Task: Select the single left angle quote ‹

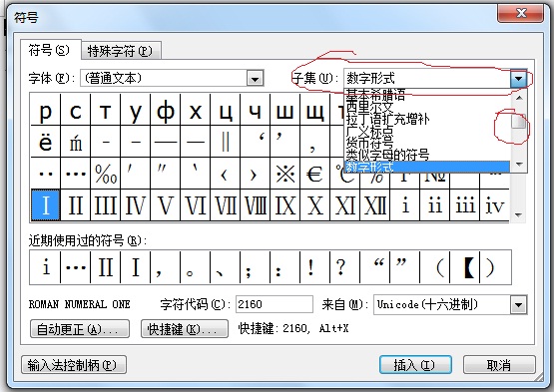Action: (225, 173)
